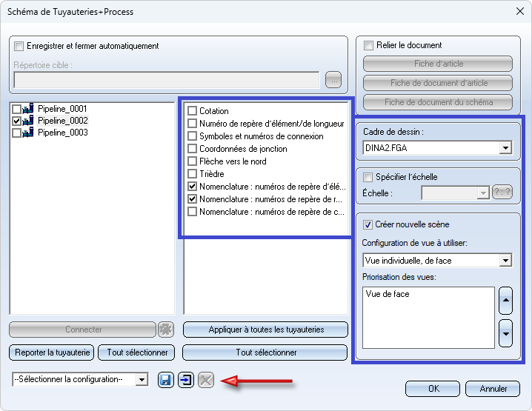Check Nomenclature numéros de repère de c...

click(x=193, y=211)
